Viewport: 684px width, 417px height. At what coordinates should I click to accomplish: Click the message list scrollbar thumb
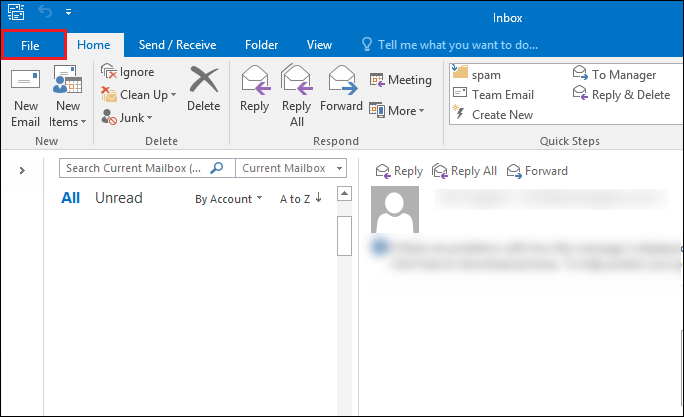click(x=345, y=236)
